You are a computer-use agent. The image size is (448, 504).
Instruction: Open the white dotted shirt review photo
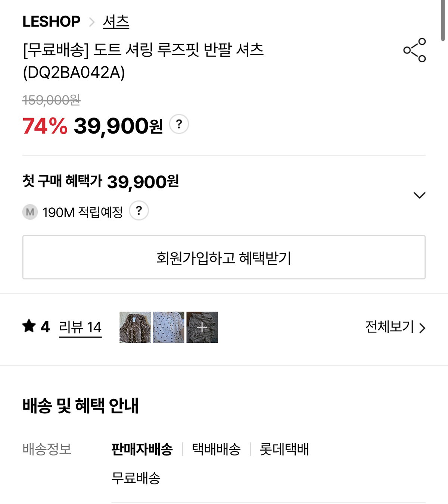[x=169, y=327]
